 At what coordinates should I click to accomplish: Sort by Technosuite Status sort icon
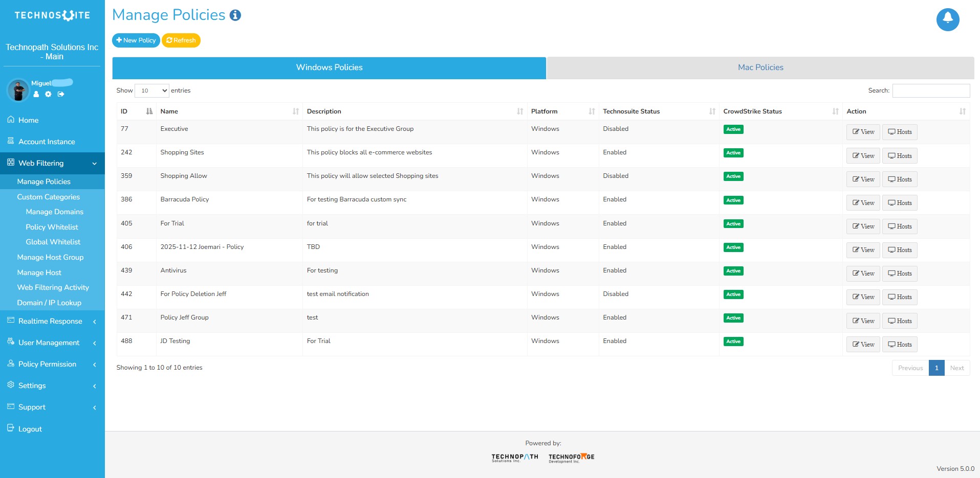click(712, 111)
